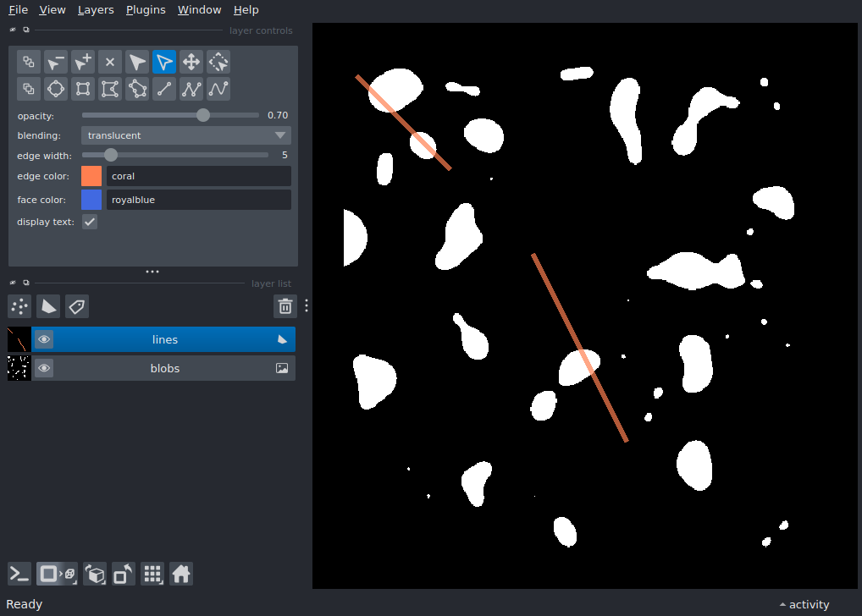Switch viewer to grid mode
The width and height of the screenshot is (862, 616).
point(152,574)
